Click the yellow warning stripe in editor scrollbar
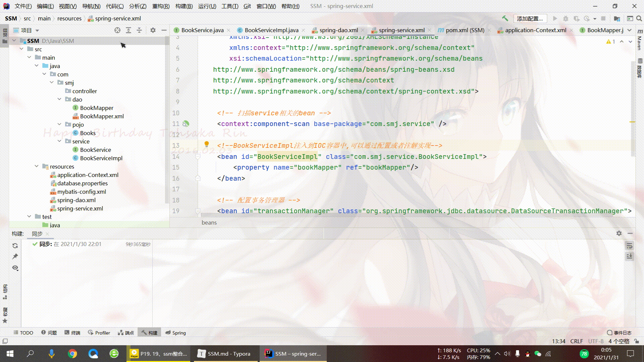The image size is (644, 362). tap(632, 122)
